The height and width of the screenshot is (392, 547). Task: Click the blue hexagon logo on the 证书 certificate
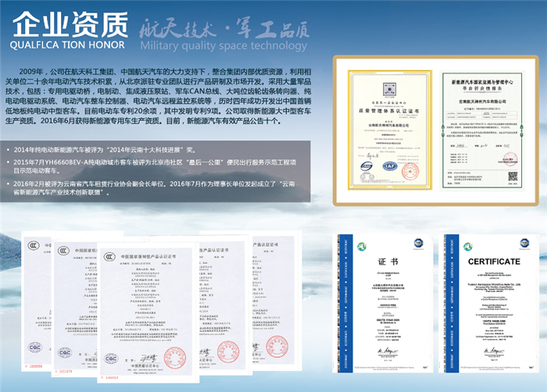[418, 243]
